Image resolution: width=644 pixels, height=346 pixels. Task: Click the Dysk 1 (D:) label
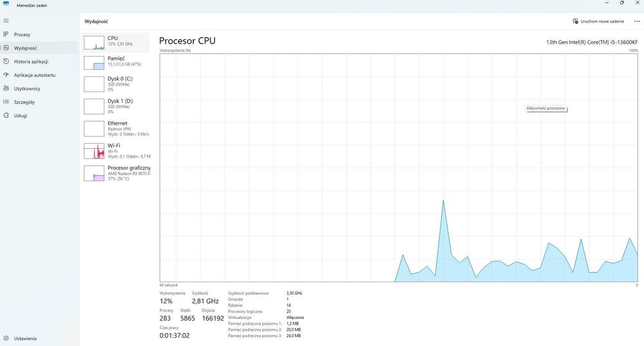[120, 101]
